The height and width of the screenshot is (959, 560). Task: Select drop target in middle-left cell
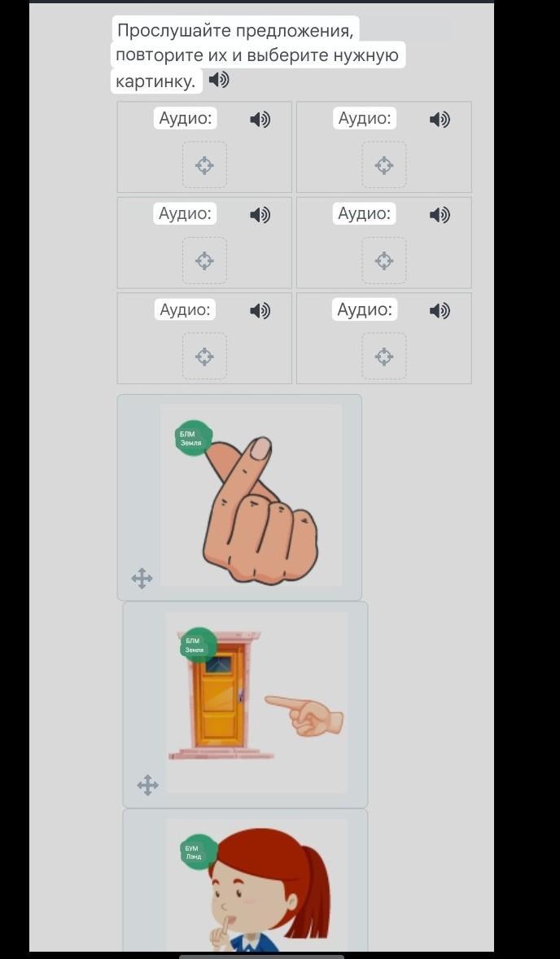tap(204, 261)
